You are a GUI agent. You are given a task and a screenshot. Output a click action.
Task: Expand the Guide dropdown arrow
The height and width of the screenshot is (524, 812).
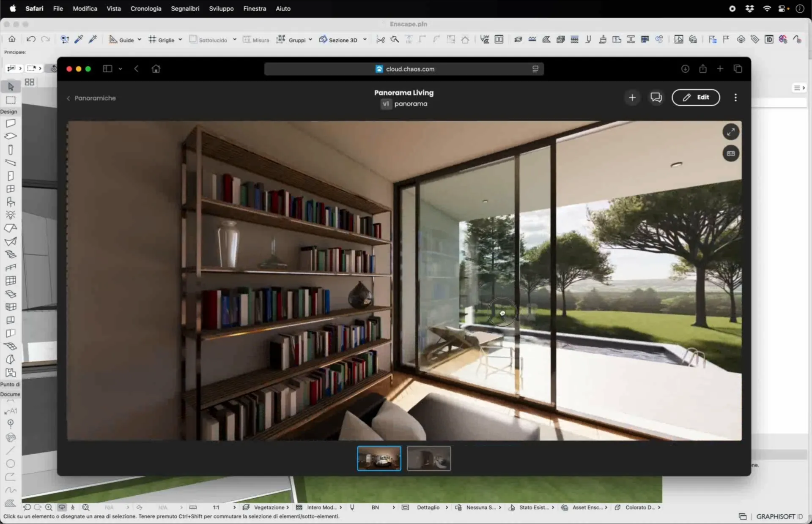(x=139, y=40)
